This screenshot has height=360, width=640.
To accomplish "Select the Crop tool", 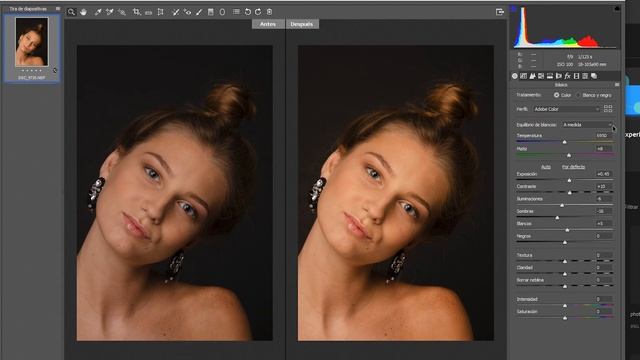I will [x=136, y=12].
